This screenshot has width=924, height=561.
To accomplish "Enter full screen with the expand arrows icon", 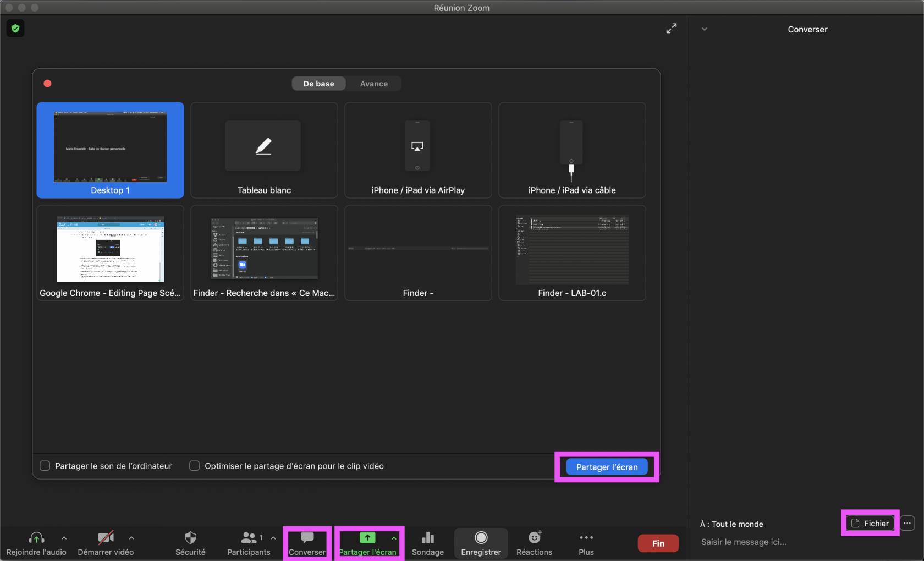I will point(671,29).
